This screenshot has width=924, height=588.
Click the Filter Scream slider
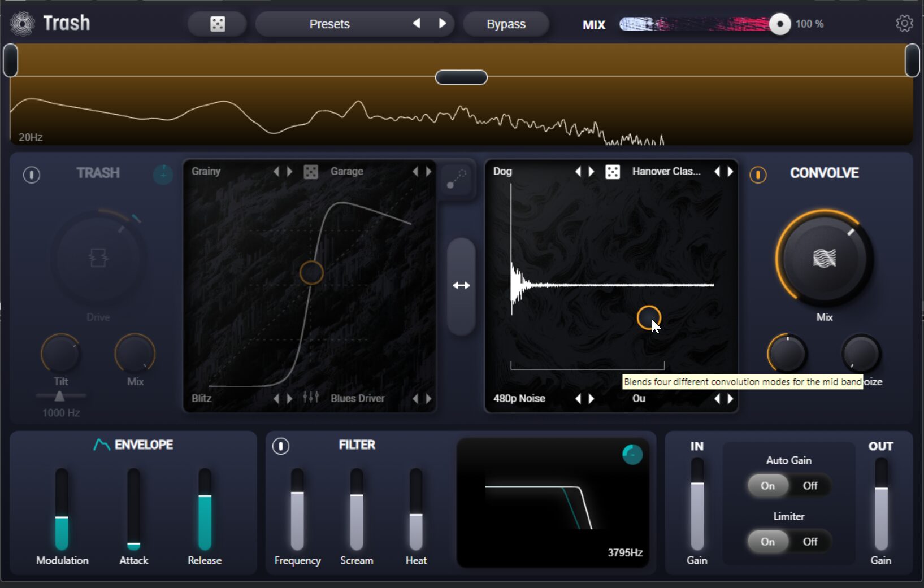tap(356, 509)
